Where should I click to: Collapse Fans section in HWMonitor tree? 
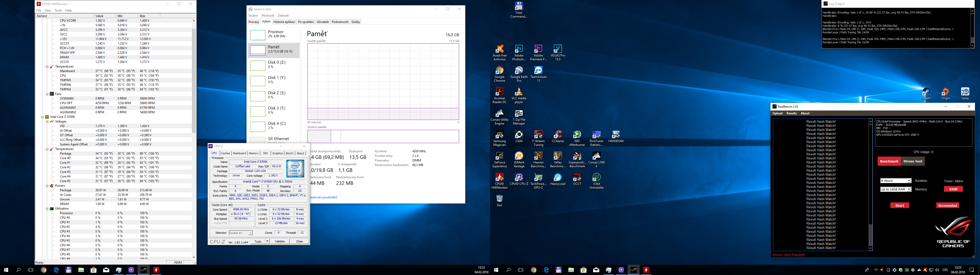tap(47, 94)
